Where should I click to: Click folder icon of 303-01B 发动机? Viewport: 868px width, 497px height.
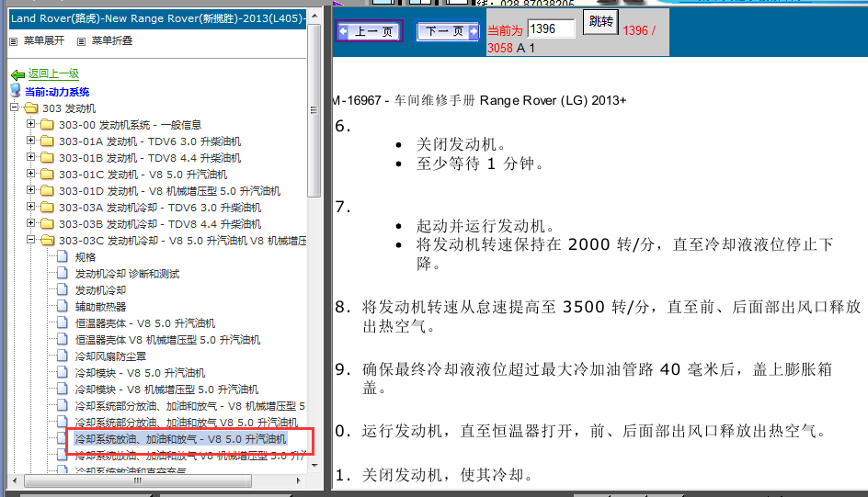[x=47, y=158]
